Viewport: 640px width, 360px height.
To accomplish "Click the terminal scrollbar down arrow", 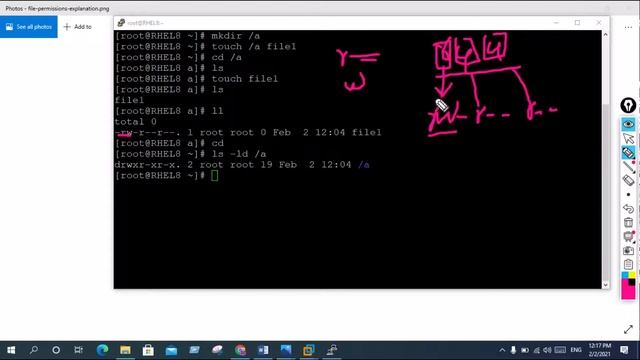I will 605,284.
